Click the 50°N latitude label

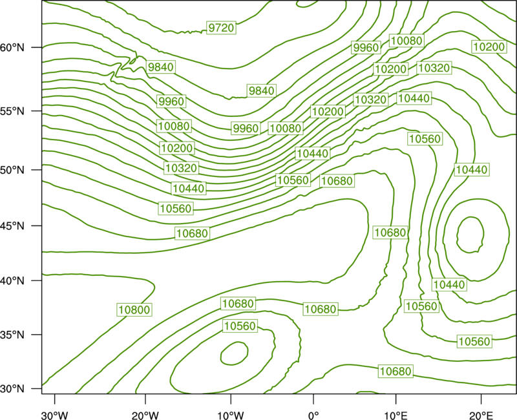12,170
